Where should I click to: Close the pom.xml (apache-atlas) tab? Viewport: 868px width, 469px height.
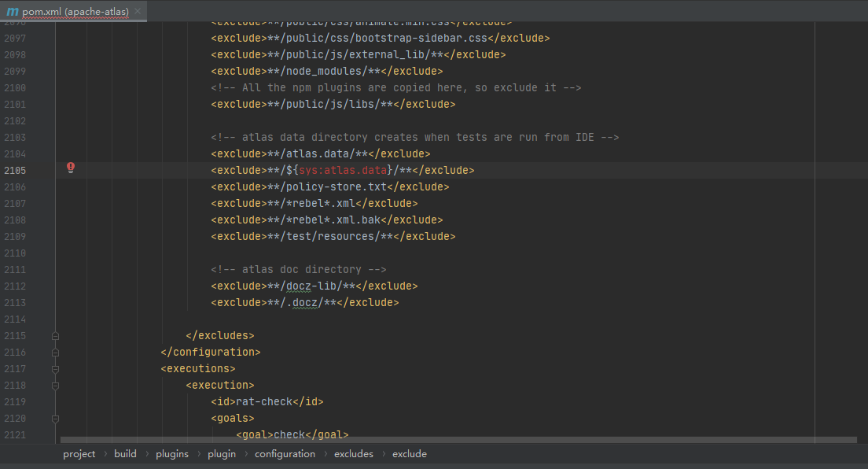click(138, 11)
